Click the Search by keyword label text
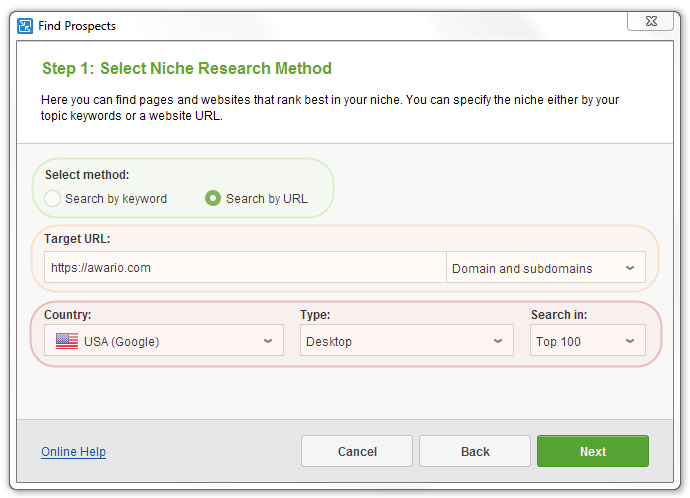This screenshot has height=498, width=690. [116, 199]
